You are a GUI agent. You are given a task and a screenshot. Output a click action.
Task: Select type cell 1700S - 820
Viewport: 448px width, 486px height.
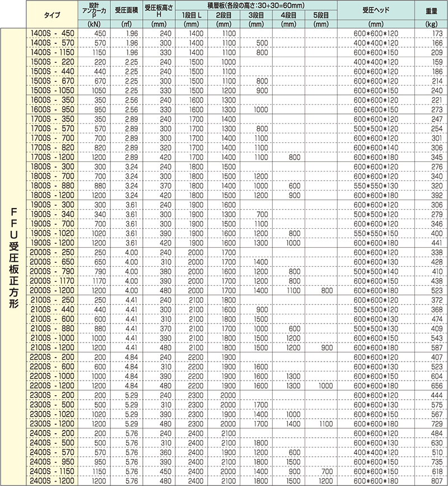pyautogui.click(x=52, y=147)
